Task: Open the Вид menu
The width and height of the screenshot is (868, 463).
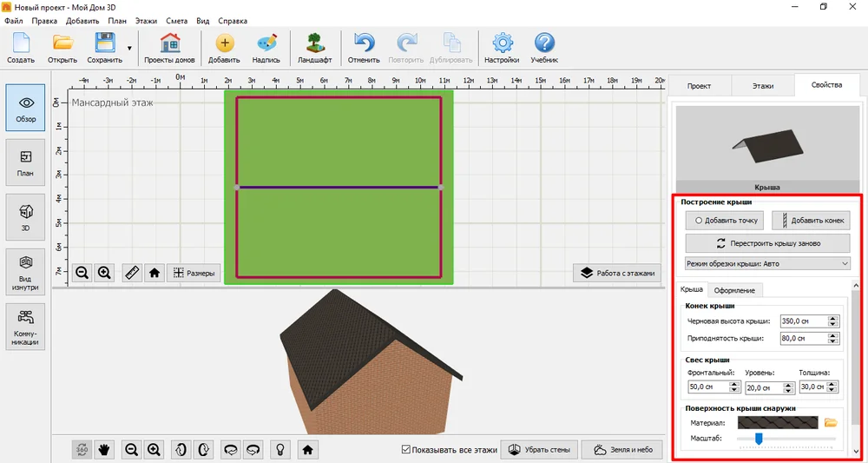Action: click(x=203, y=21)
